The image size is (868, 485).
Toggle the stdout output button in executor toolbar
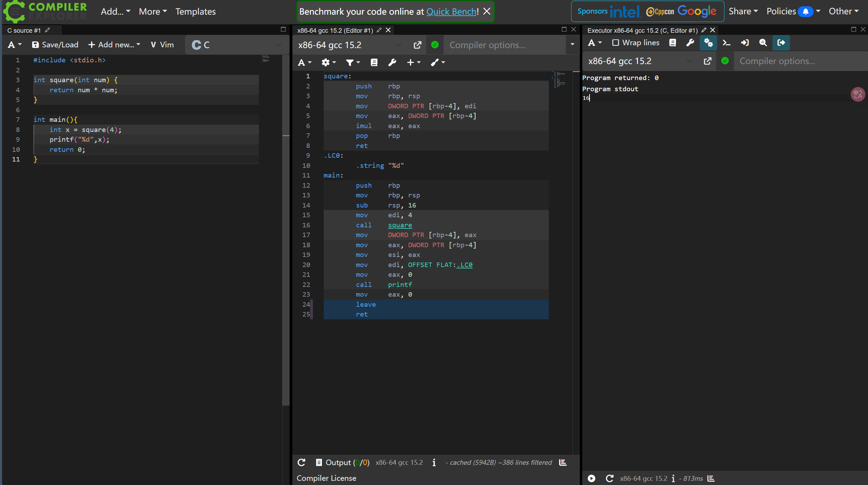click(x=781, y=43)
